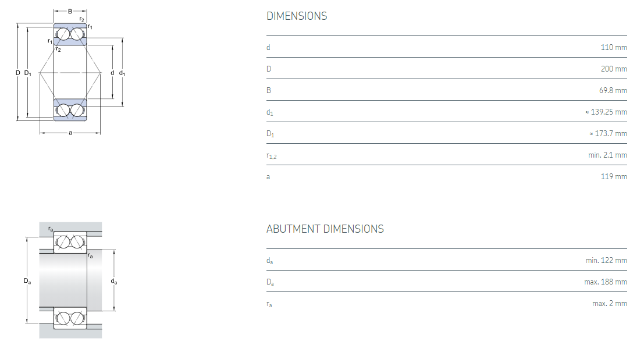The width and height of the screenshot is (644, 352).
Task: Select the 119 mm value for a
Action: (614, 176)
